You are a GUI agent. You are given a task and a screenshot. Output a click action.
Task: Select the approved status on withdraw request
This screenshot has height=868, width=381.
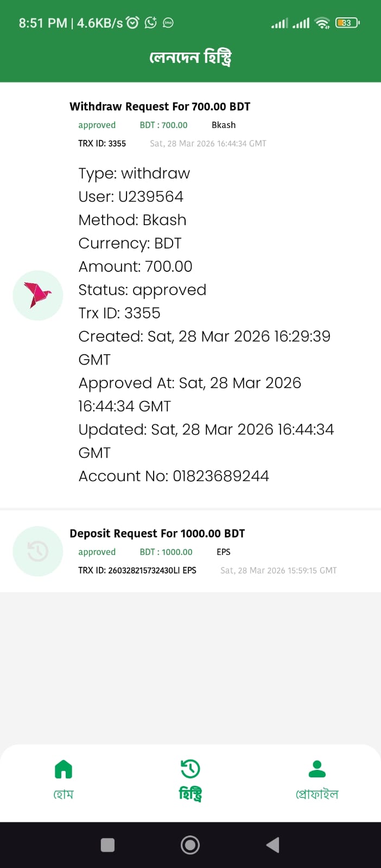pos(97,125)
